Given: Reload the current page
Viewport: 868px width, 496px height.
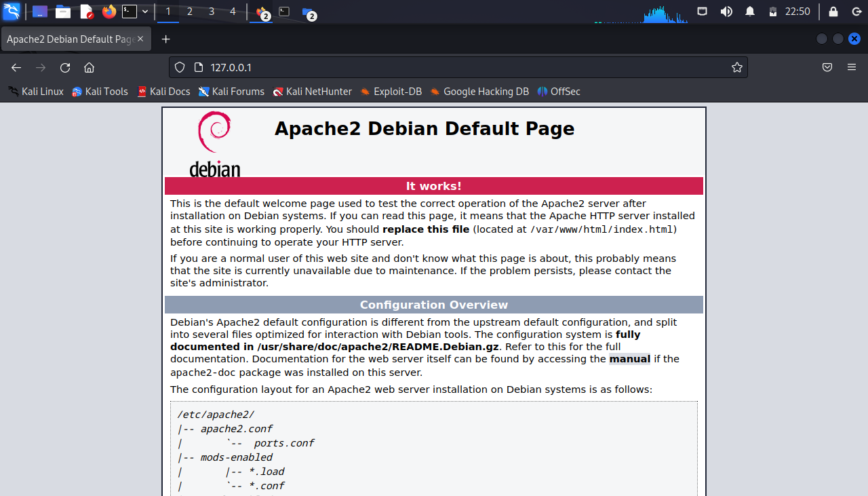Looking at the screenshot, I should point(65,67).
